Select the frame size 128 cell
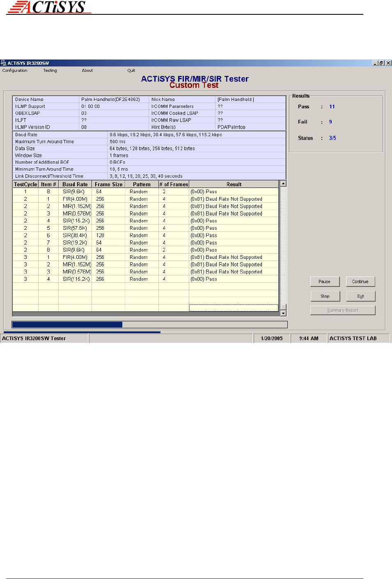The width and height of the screenshot is (392, 579). click(x=108, y=236)
